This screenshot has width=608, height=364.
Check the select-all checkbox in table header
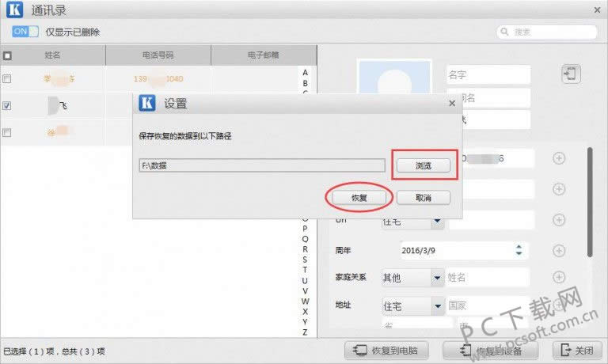coord(7,56)
